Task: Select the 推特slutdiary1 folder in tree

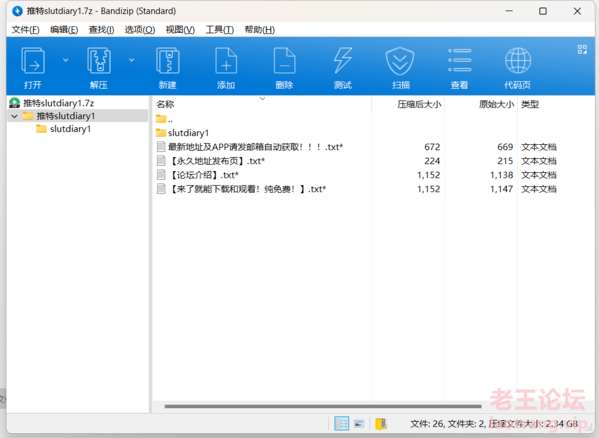Action: (66, 116)
